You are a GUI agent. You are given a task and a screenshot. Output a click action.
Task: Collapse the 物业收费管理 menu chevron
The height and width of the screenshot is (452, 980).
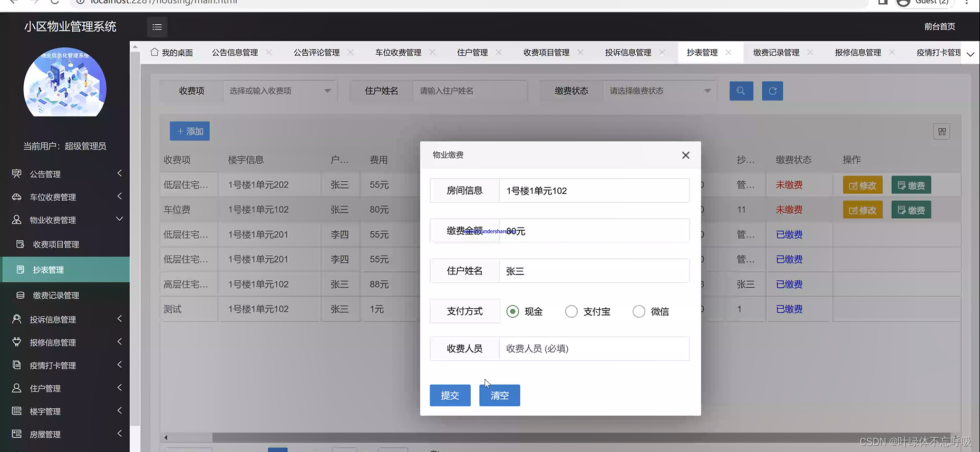120,219
